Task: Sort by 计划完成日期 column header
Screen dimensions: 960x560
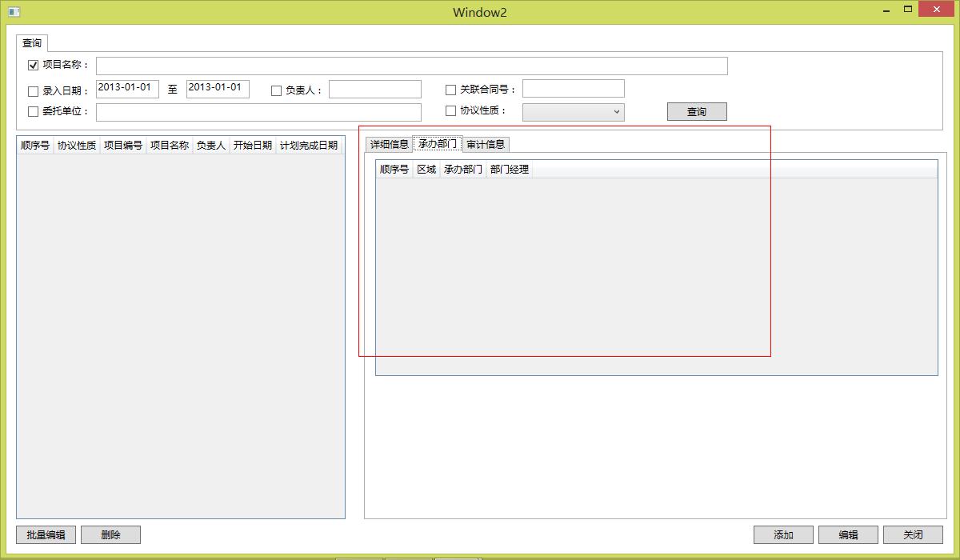Action: 309,146
